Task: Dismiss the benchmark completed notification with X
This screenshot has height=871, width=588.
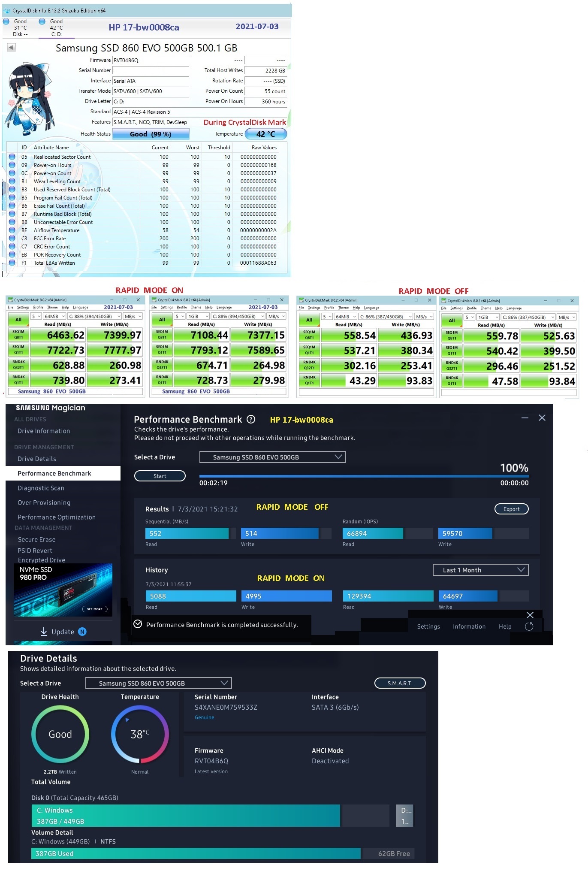Action: [530, 615]
